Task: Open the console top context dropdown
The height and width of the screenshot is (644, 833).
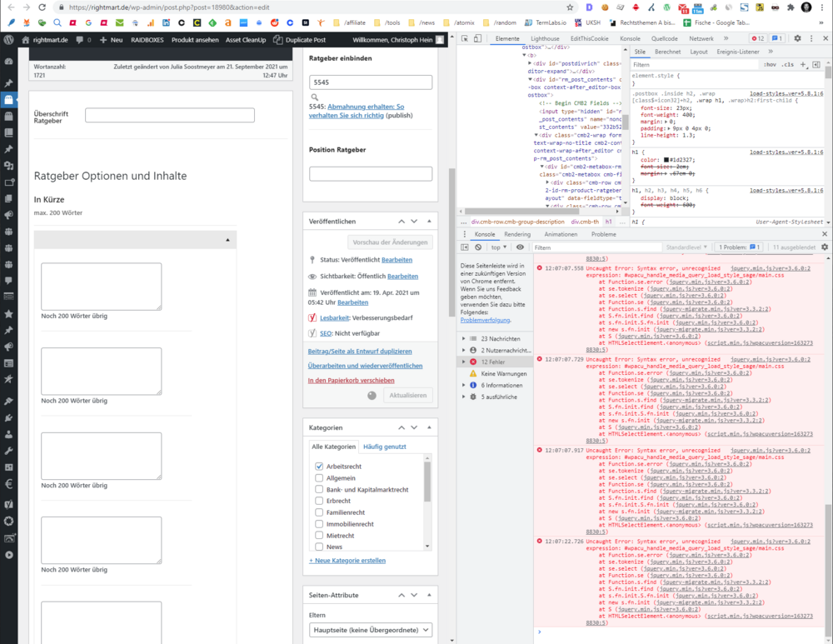Action: point(499,247)
